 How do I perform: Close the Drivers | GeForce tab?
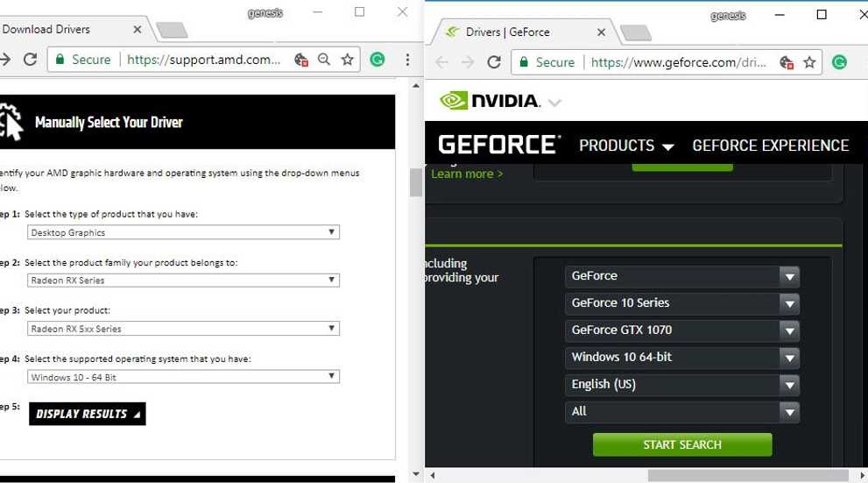pyautogui.click(x=601, y=32)
